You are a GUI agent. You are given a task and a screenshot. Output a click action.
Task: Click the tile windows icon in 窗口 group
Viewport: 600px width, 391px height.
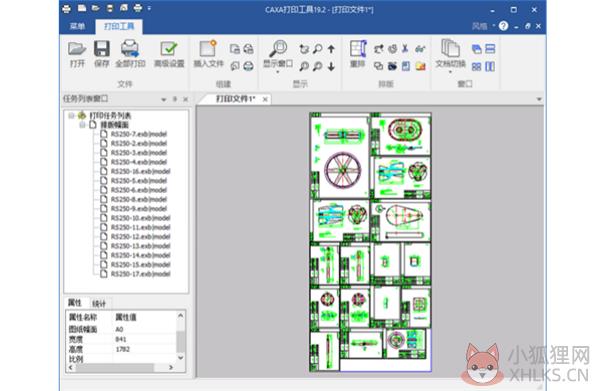point(476,67)
